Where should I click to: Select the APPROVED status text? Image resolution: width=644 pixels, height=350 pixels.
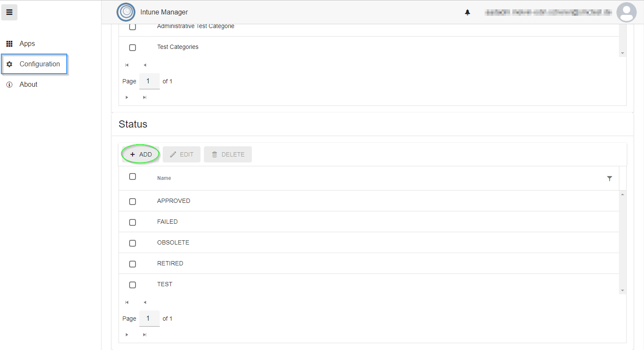pos(174,201)
